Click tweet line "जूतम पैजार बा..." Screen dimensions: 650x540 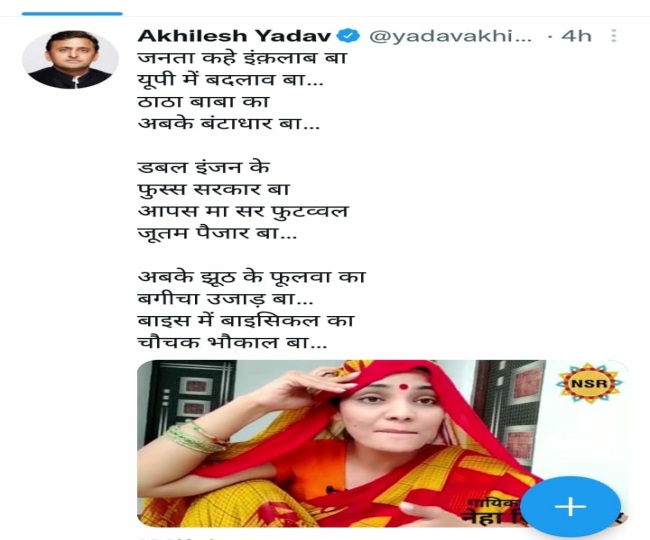(217, 233)
